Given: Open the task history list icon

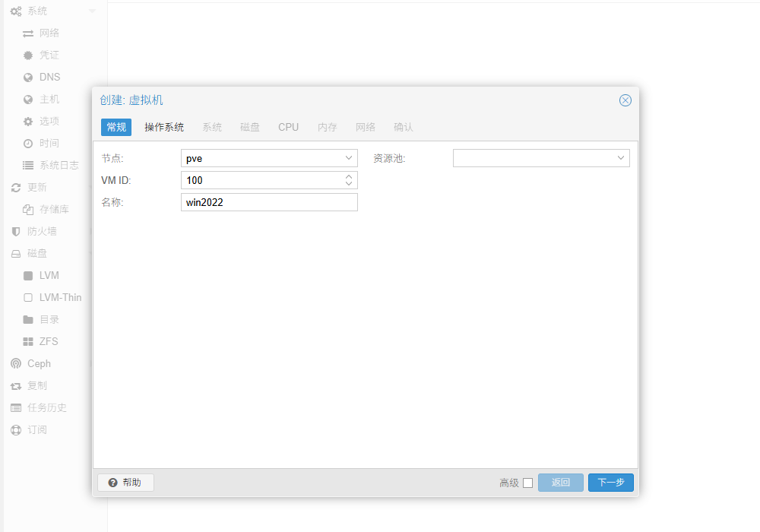Looking at the screenshot, I should [16, 407].
